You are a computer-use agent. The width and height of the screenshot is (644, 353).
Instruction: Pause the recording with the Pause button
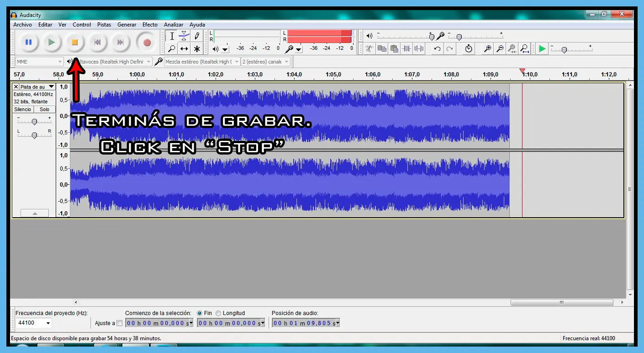(28, 43)
